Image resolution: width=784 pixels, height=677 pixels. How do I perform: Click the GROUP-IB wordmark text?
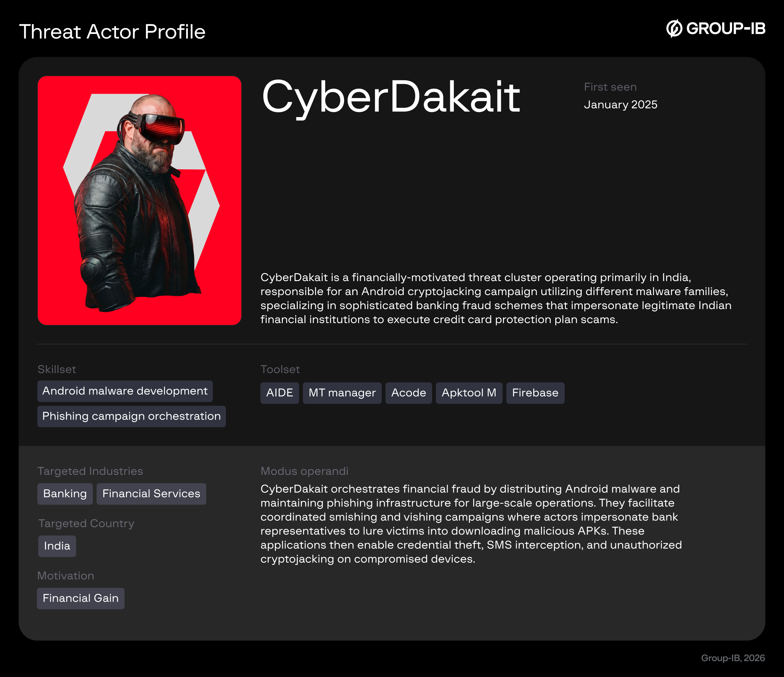click(726, 28)
